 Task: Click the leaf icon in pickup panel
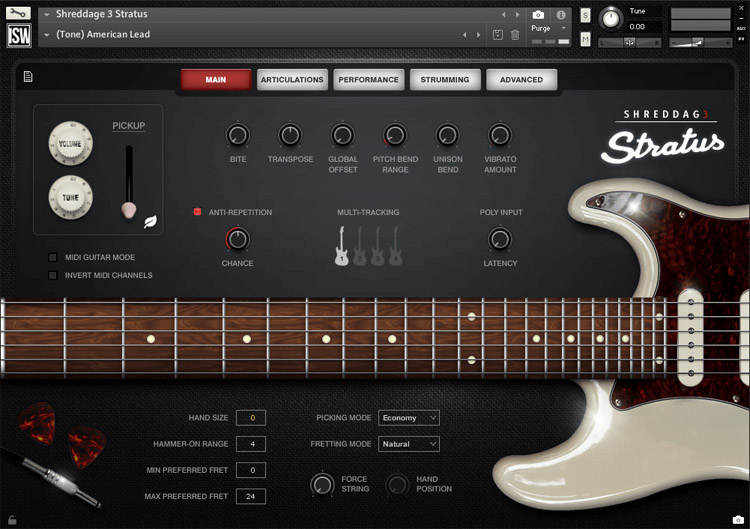tap(150, 222)
